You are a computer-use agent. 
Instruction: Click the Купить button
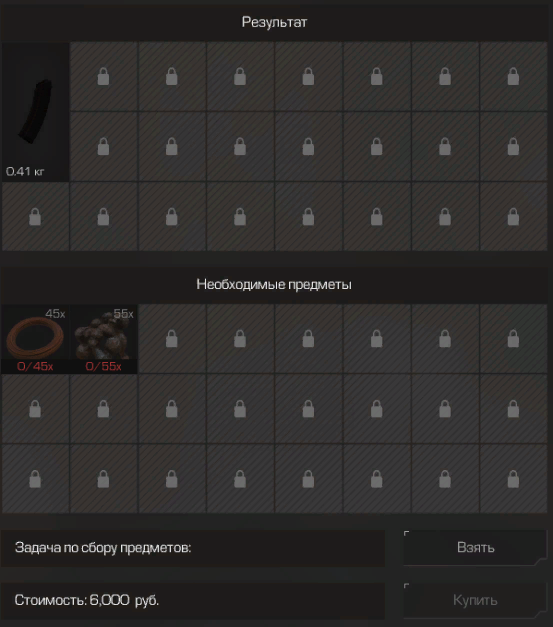(x=475, y=600)
